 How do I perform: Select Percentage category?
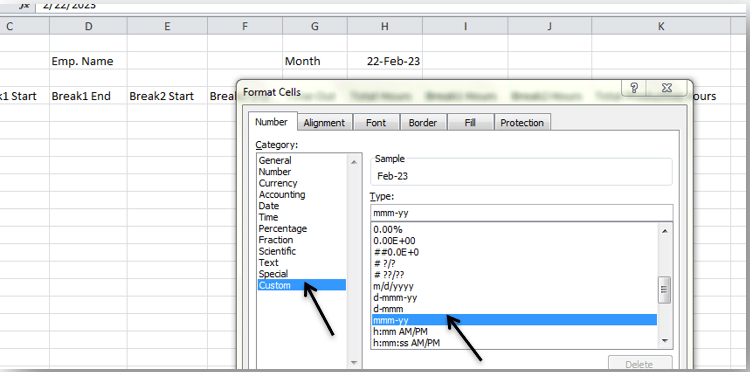(301, 229)
